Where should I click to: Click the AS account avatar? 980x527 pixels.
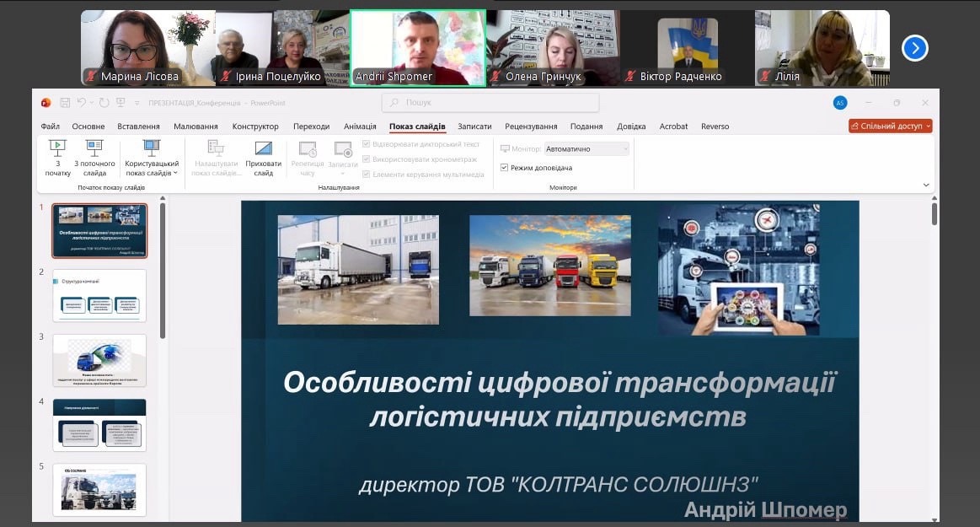click(839, 103)
